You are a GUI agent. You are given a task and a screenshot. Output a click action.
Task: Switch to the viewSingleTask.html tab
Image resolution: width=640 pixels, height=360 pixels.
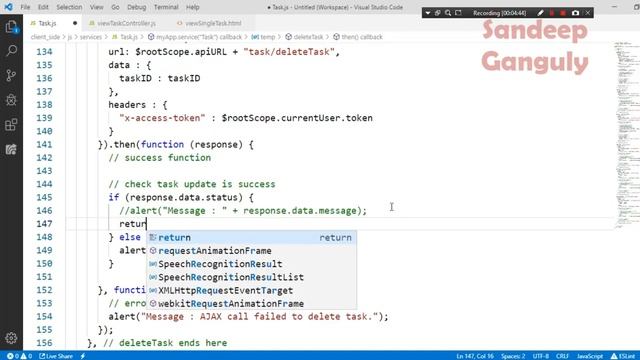point(213,23)
